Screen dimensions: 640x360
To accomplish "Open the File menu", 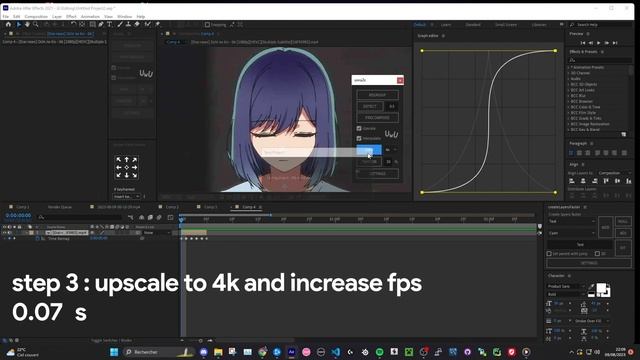I will [x=5, y=17].
